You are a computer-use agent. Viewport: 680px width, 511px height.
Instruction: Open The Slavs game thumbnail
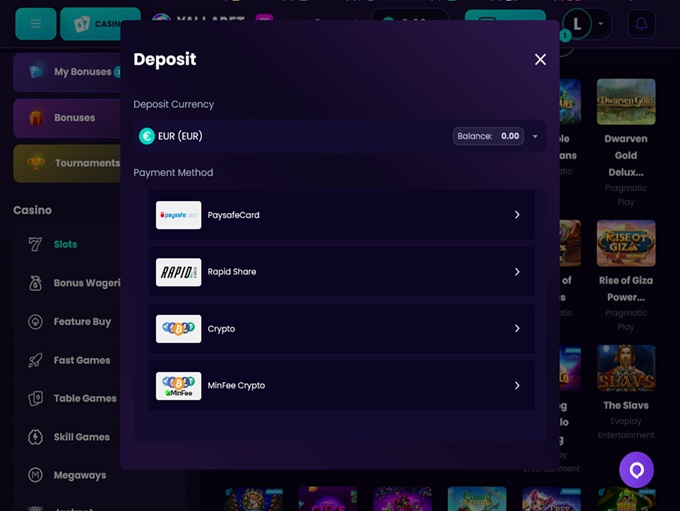coord(626,368)
